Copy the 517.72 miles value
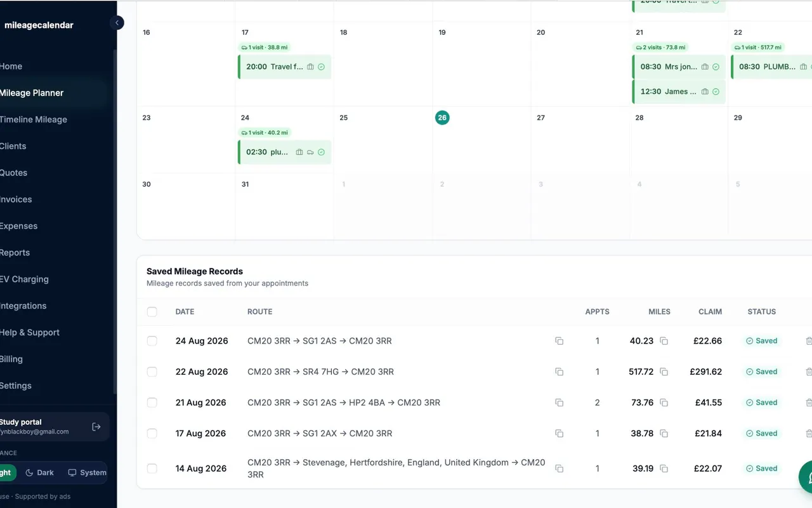The height and width of the screenshot is (508, 812). click(664, 372)
